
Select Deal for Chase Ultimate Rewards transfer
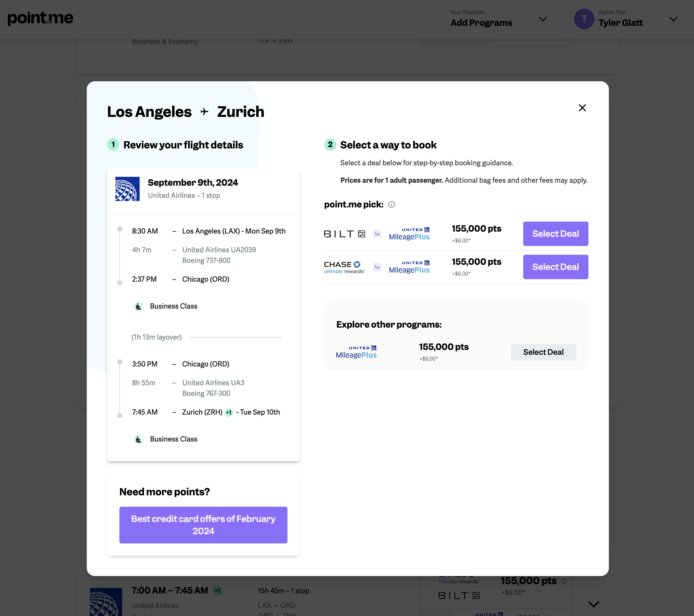pyautogui.click(x=556, y=267)
